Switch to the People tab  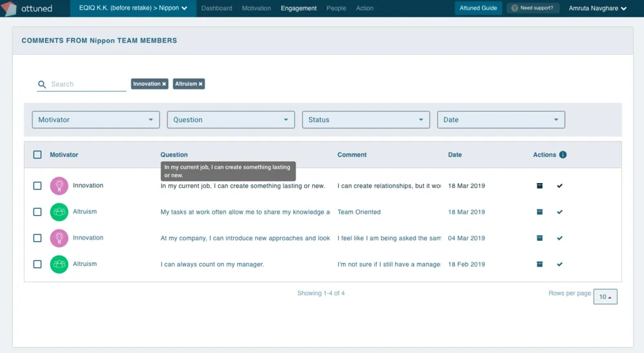click(x=336, y=8)
